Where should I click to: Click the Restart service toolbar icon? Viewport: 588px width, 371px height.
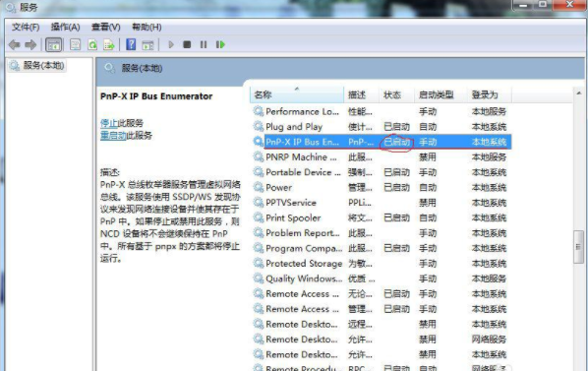pyautogui.click(x=220, y=44)
